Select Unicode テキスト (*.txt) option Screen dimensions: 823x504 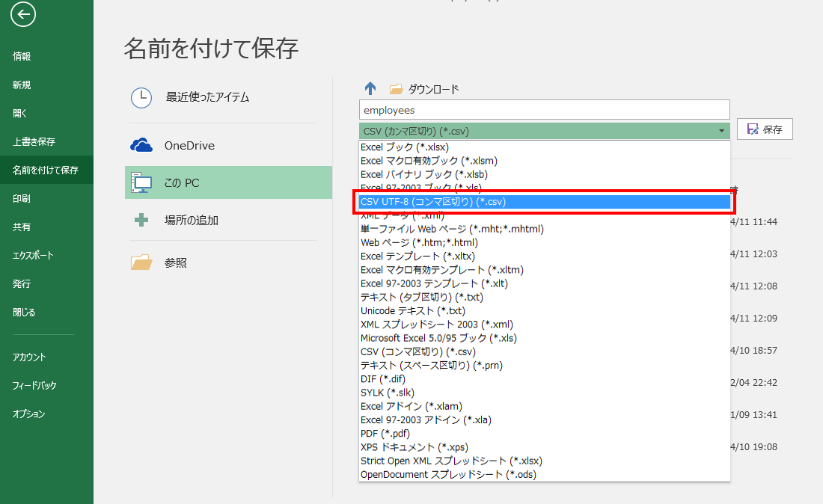pos(412,310)
